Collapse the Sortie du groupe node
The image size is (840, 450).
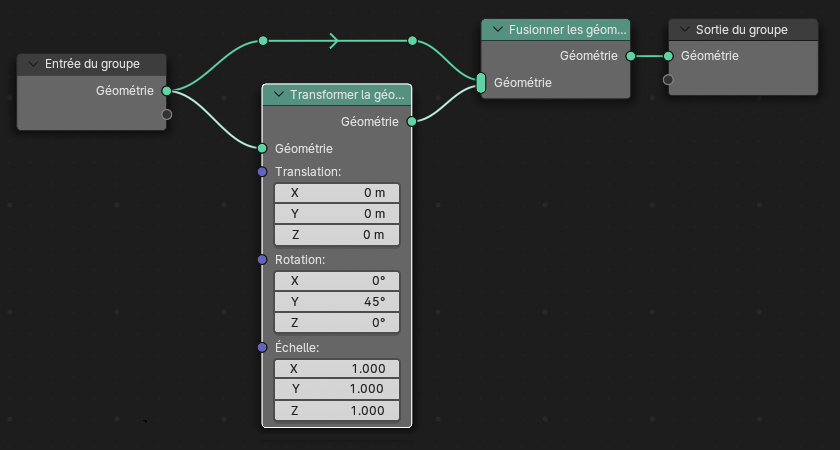click(684, 30)
